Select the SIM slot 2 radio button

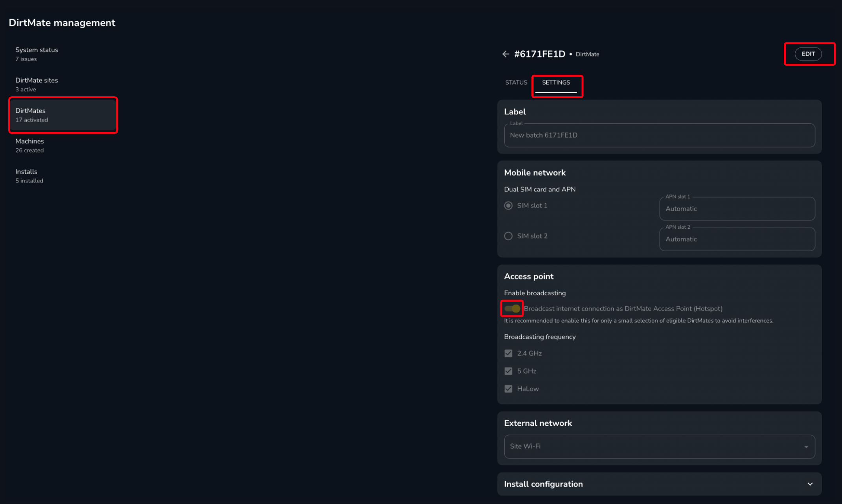[x=508, y=236]
